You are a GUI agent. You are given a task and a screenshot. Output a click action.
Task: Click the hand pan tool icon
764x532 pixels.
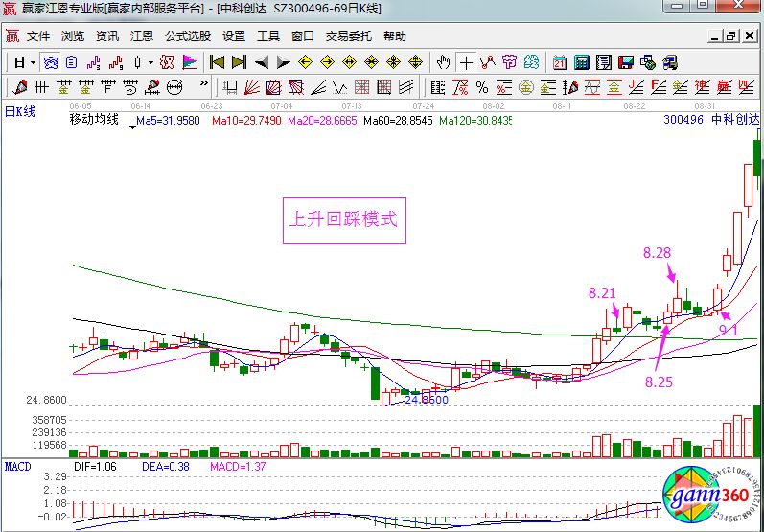(443, 62)
